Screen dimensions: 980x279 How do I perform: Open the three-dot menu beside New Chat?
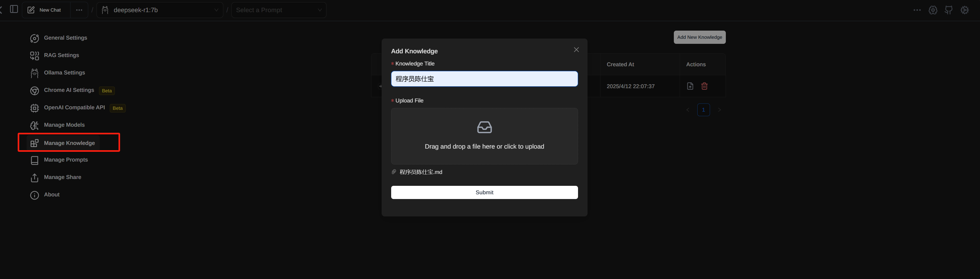click(79, 10)
